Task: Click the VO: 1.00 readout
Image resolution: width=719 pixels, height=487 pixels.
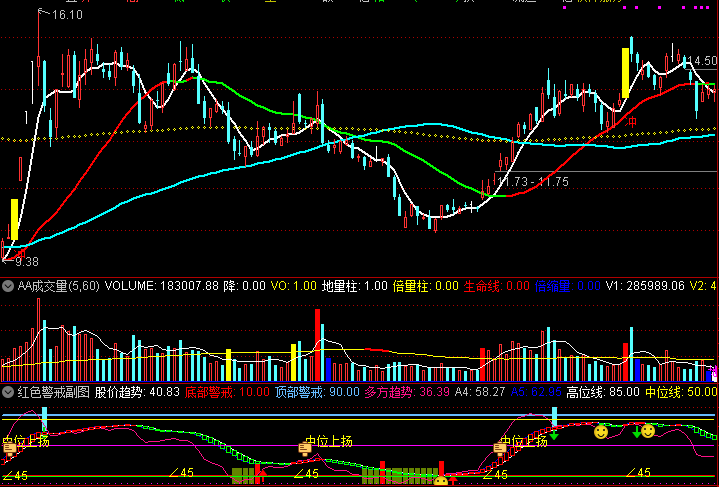Action: tap(293, 286)
